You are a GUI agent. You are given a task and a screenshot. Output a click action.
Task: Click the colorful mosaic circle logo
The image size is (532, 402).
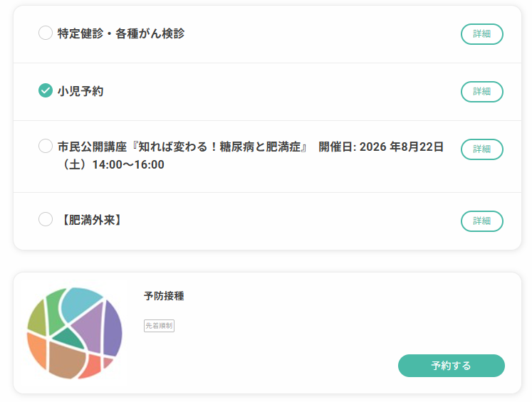pos(75,333)
